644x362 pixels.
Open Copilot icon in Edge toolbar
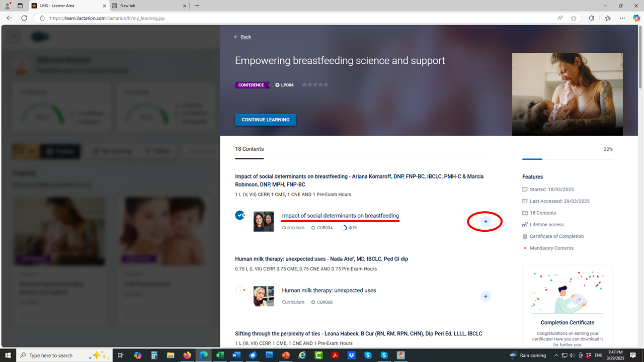636,18
